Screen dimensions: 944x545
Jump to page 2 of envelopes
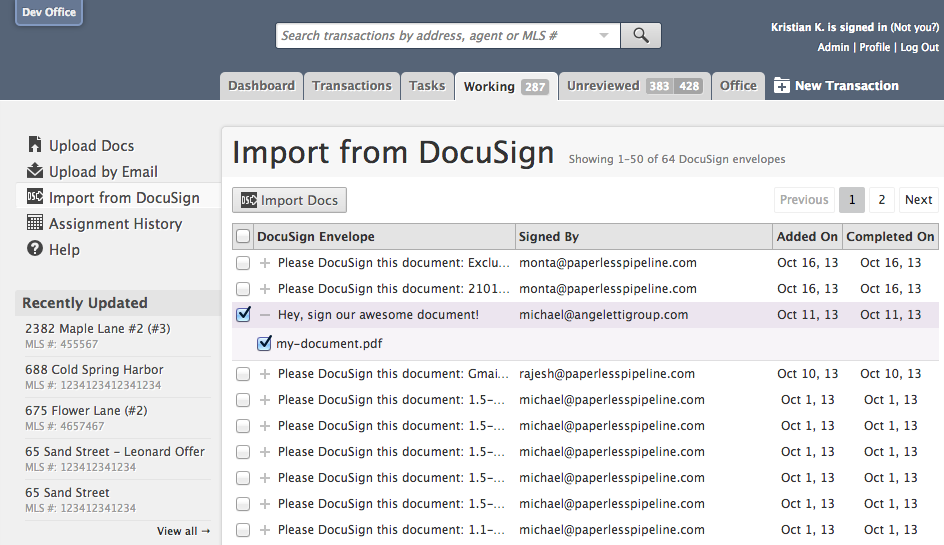click(881, 200)
